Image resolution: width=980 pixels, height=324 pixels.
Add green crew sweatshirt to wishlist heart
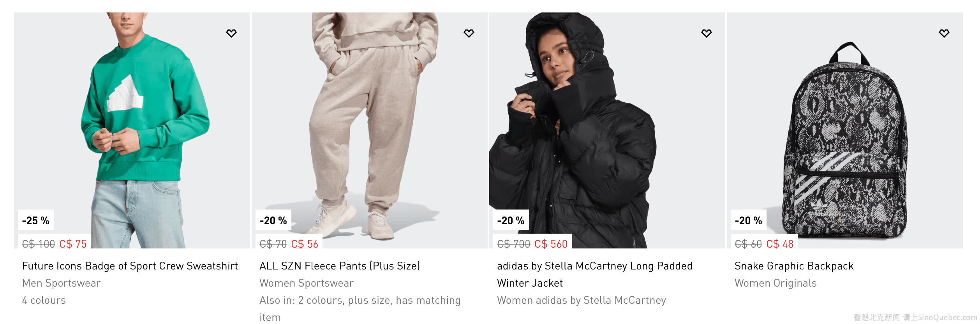[231, 33]
